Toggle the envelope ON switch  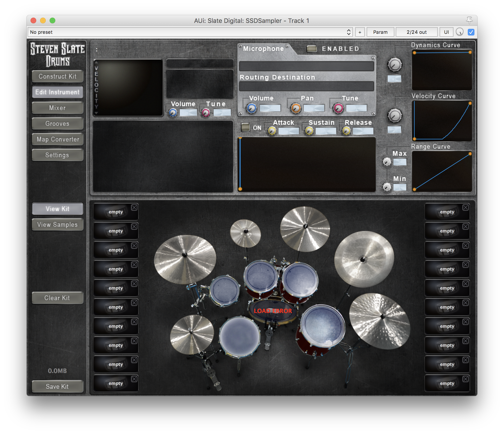[245, 127]
